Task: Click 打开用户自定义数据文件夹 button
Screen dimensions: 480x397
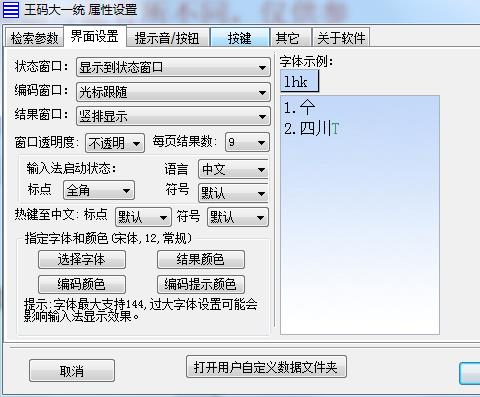Action: 266,367
